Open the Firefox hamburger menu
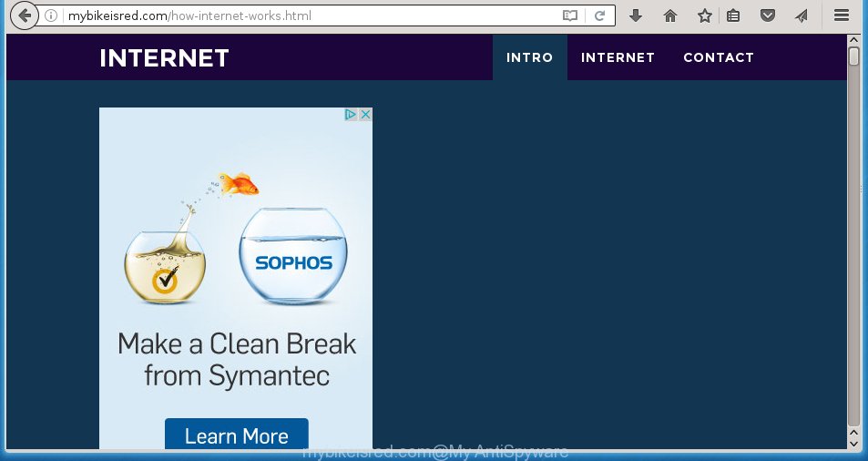This screenshot has height=461, width=868. pyautogui.click(x=842, y=15)
